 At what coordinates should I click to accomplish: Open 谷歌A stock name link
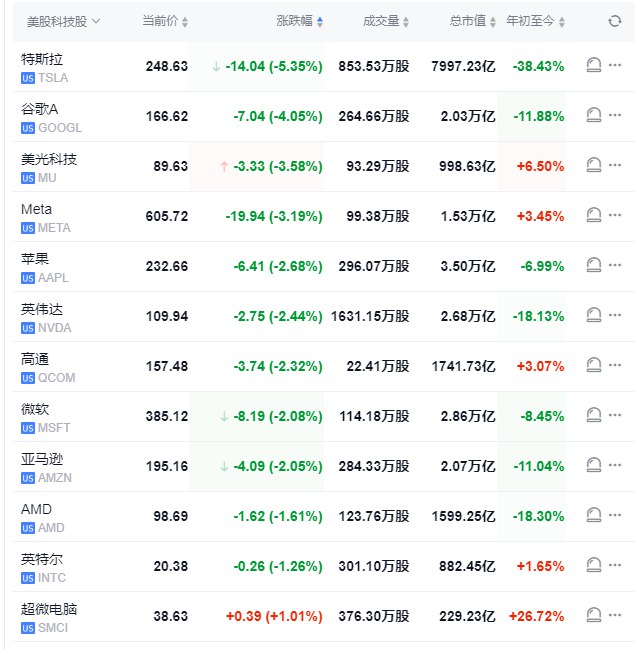click(39, 109)
